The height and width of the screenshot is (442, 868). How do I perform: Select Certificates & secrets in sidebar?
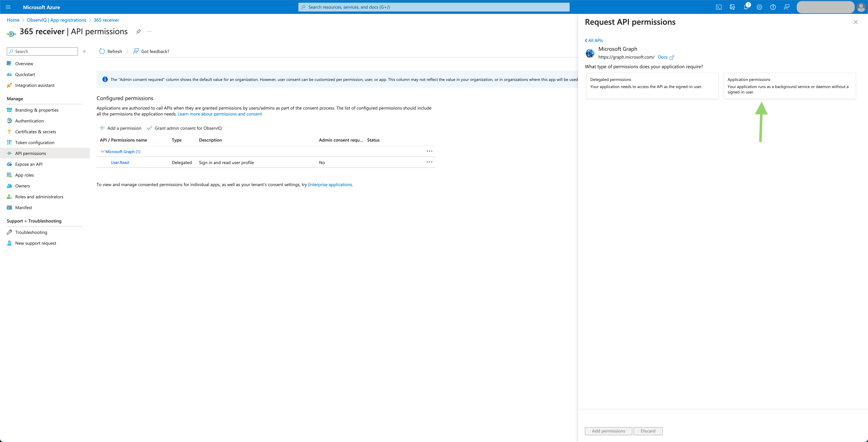point(36,131)
